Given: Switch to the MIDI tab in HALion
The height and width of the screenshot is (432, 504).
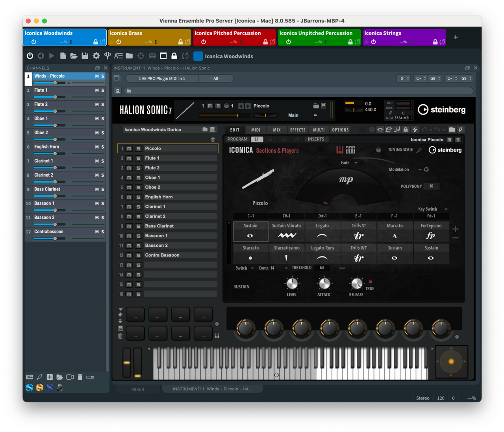Looking at the screenshot, I should (x=256, y=130).
